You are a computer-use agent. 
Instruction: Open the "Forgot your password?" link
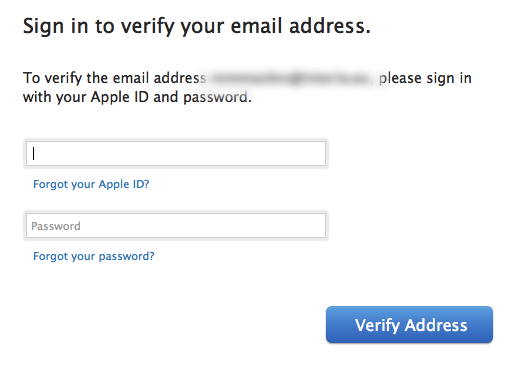(x=94, y=256)
